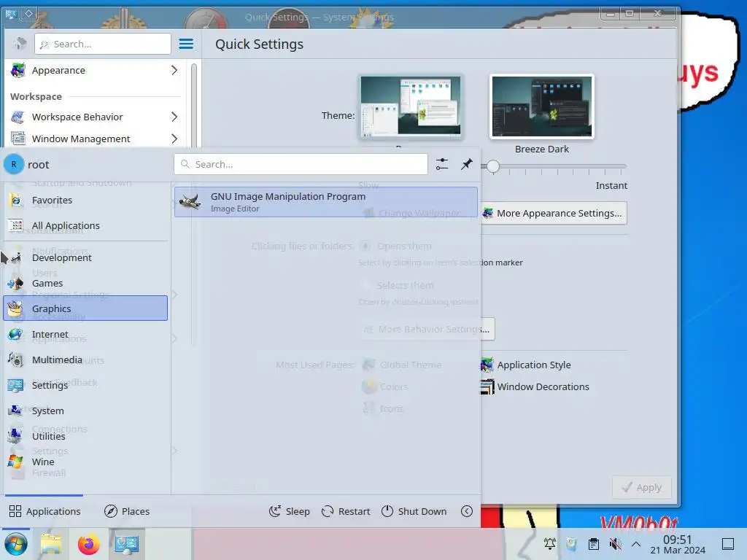Image resolution: width=747 pixels, height=560 pixels.
Task: Select Internet category in launcher
Action: 86,334
